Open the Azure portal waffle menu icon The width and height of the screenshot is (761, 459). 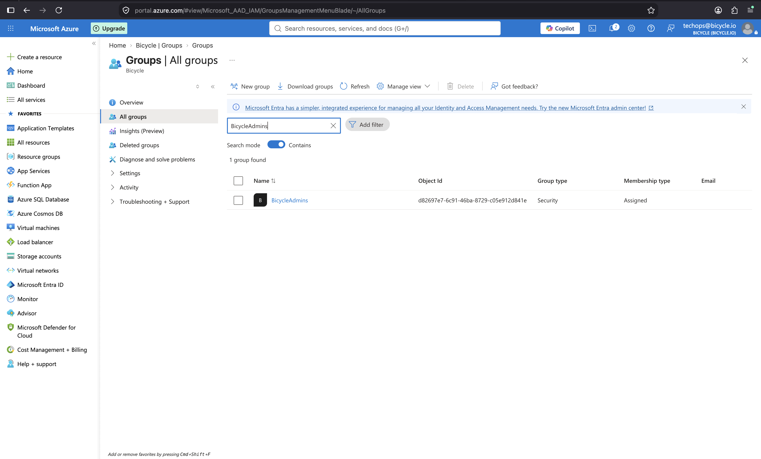tap(11, 29)
